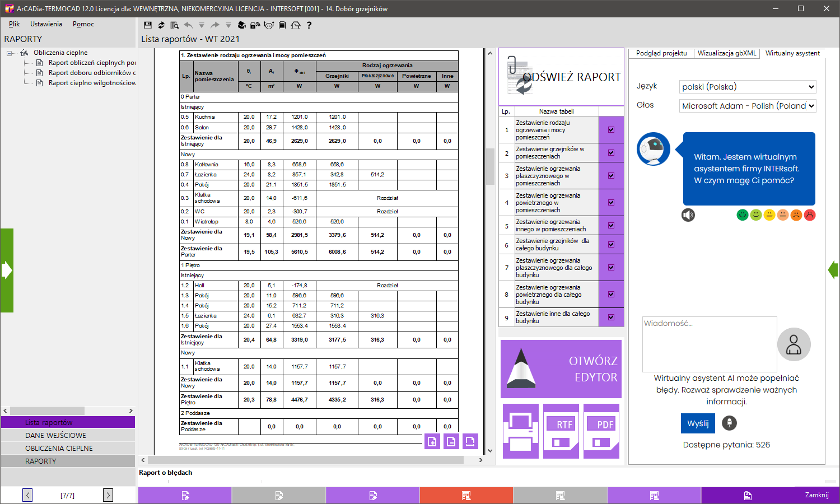Click the question mark help icon
Viewport: 840px width, 504px height.
click(309, 25)
